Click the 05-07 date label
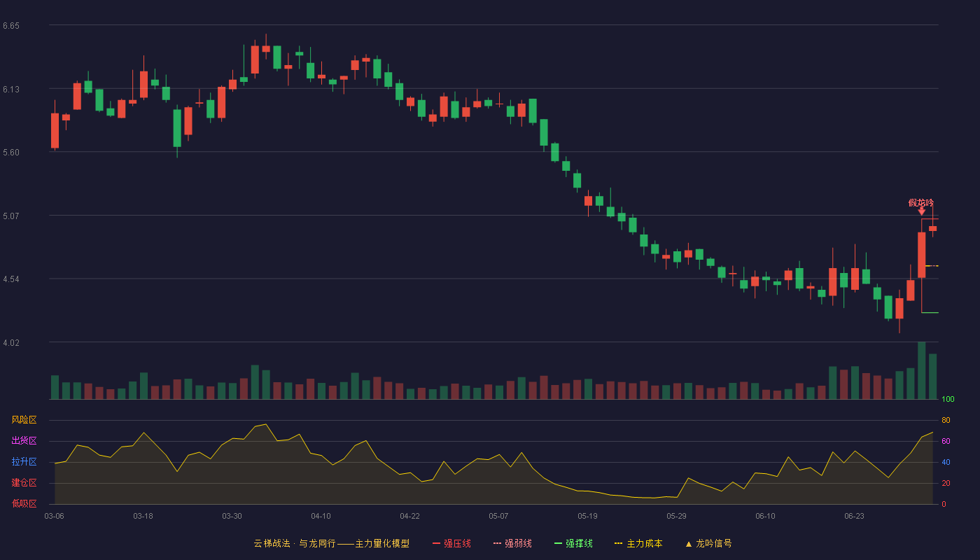This screenshot has width=980, height=560. coord(498,516)
